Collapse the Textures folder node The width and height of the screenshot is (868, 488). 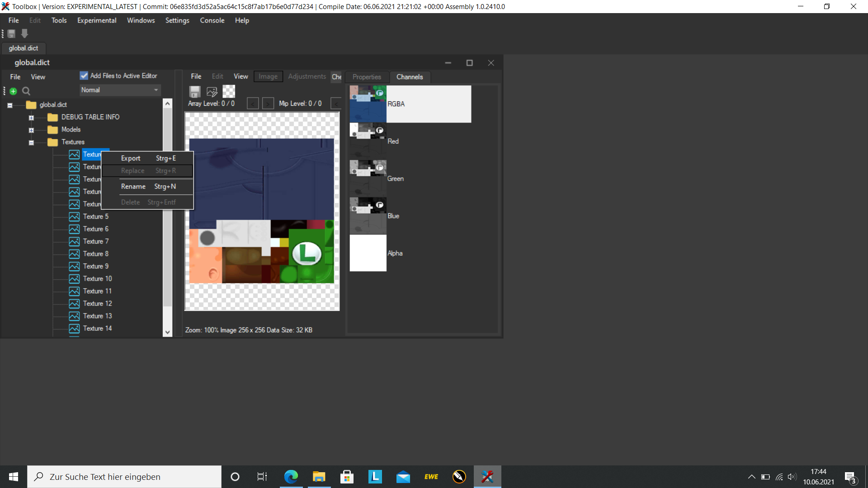click(x=31, y=142)
